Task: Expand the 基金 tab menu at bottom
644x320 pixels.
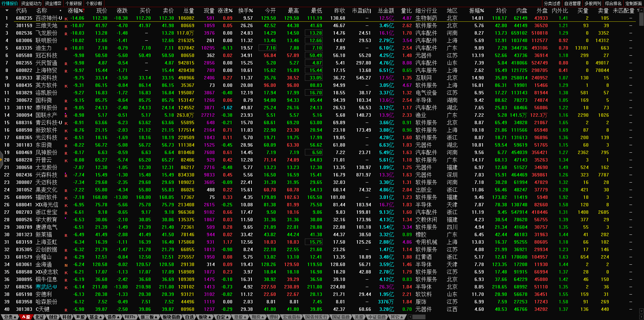Action: point(95,317)
